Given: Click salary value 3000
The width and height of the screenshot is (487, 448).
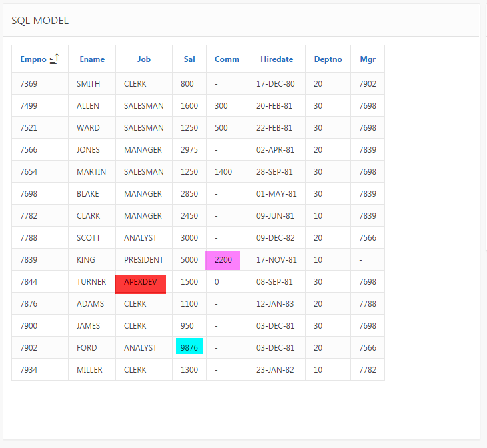Looking at the screenshot, I should tap(189, 238).
